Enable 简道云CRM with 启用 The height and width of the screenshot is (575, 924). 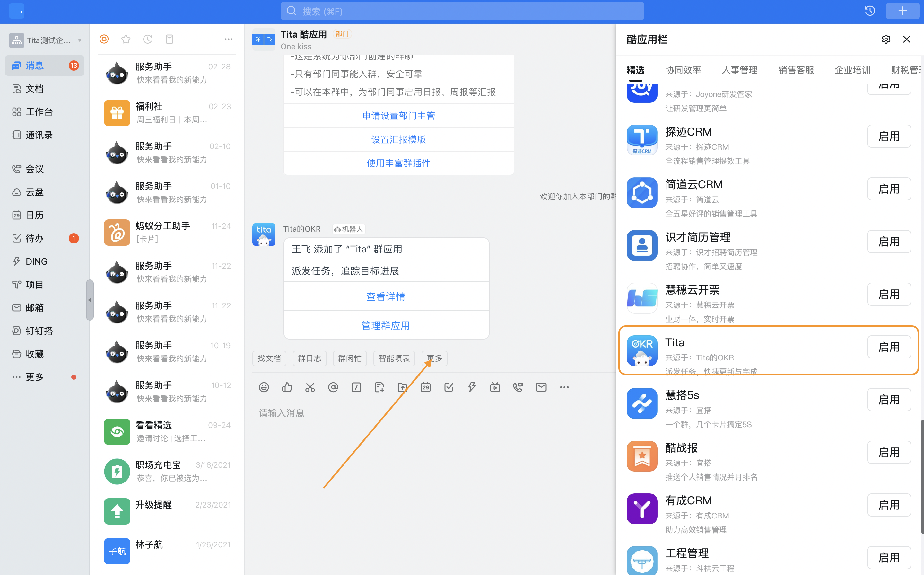coord(889,189)
